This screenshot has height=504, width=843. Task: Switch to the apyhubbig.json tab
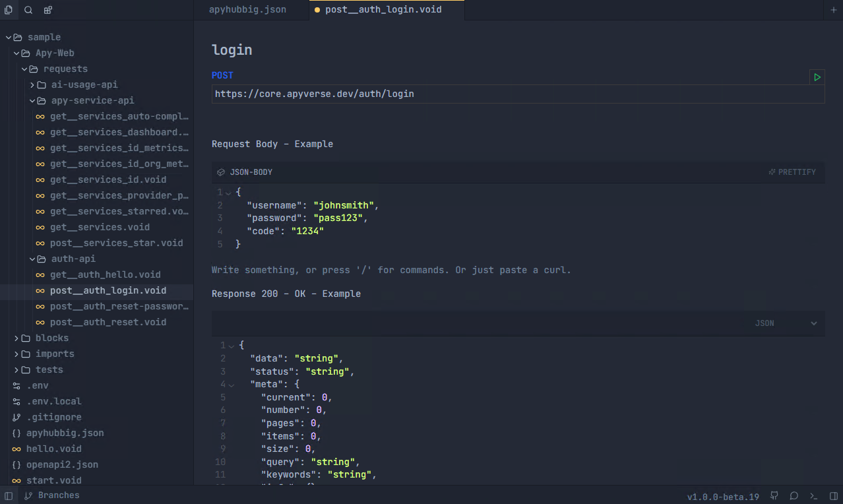tap(247, 10)
